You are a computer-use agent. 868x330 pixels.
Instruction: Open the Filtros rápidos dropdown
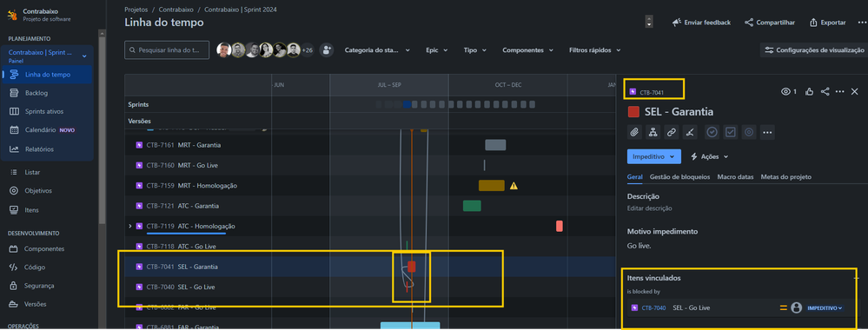pyautogui.click(x=594, y=49)
